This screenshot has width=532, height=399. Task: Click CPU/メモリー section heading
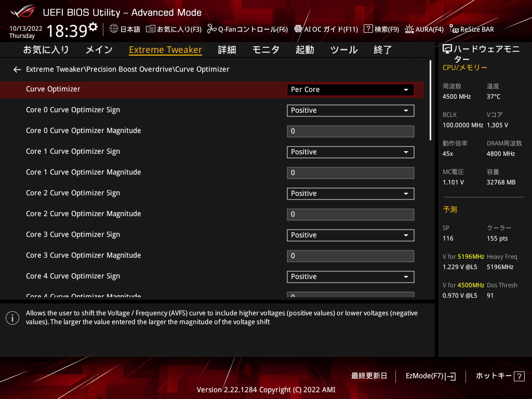[x=464, y=68]
